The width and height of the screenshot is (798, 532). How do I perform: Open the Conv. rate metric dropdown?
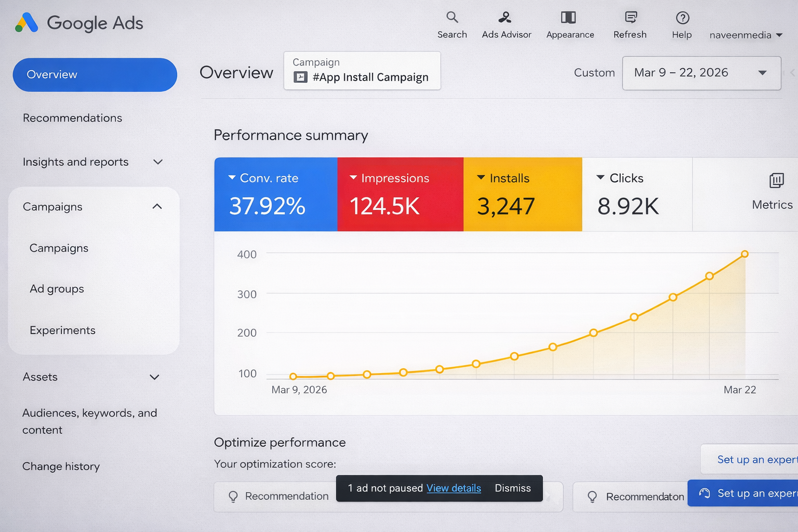click(232, 178)
